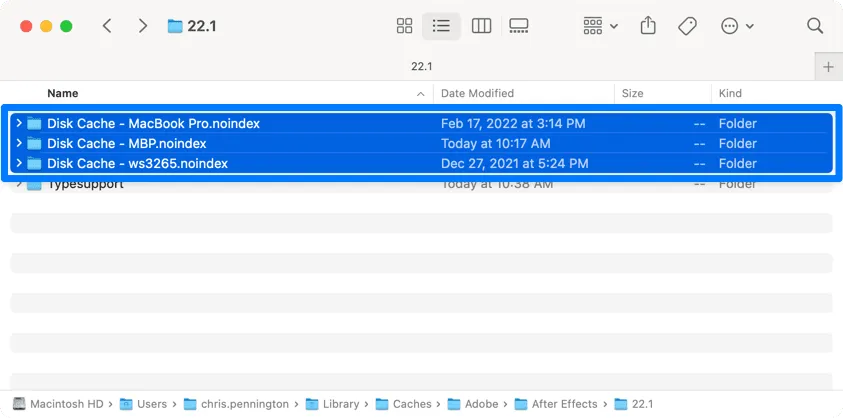Click the 22.1 folder icon in title bar
The width and height of the screenshot is (843, 418).
(x=175, y=26)
